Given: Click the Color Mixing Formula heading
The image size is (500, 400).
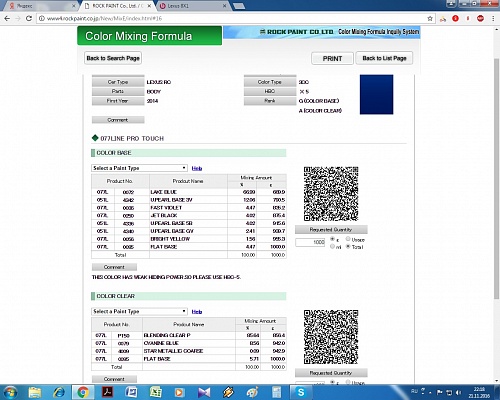Looking at the screenshot, I should point(138,36).
